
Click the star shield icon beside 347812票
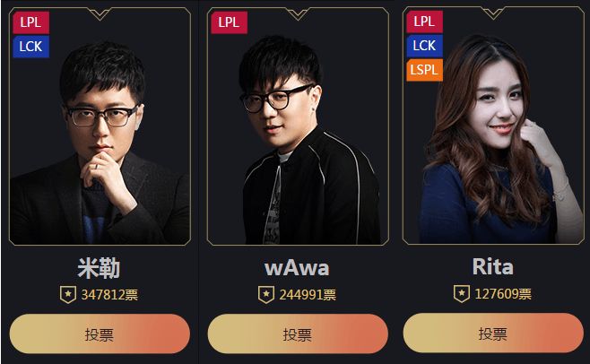[x=68, y=294]
